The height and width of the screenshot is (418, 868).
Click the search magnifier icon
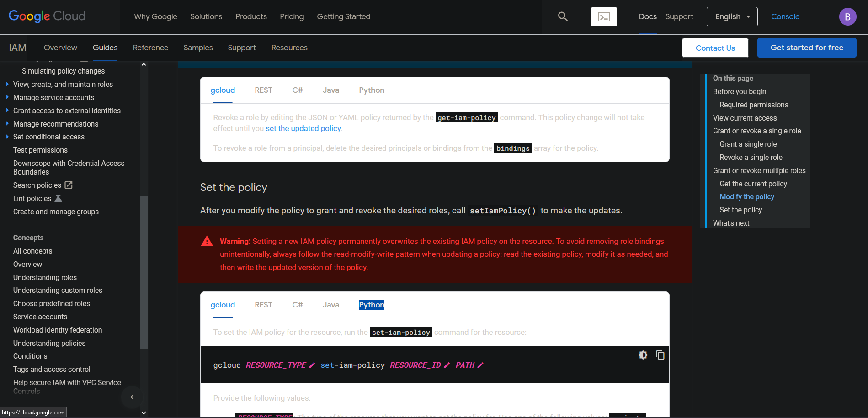click(563, 16)
